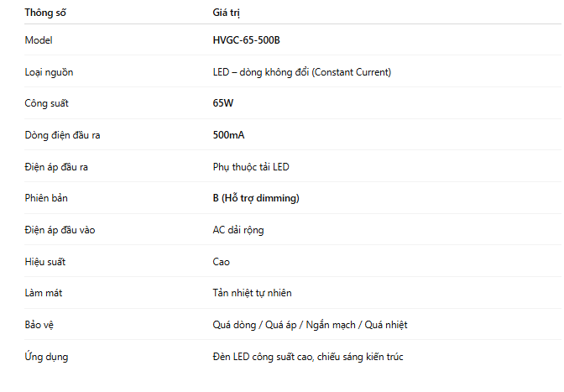Click the "Model" row label

tap(39, 40)
